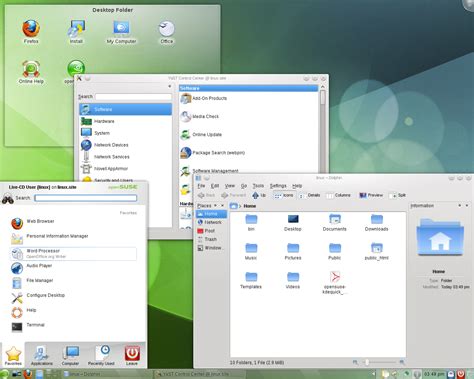474x379 pixels.
Task: Switch to Favorites tab in Kickoff
Action: pyautogui.click(x=13, y=355)
